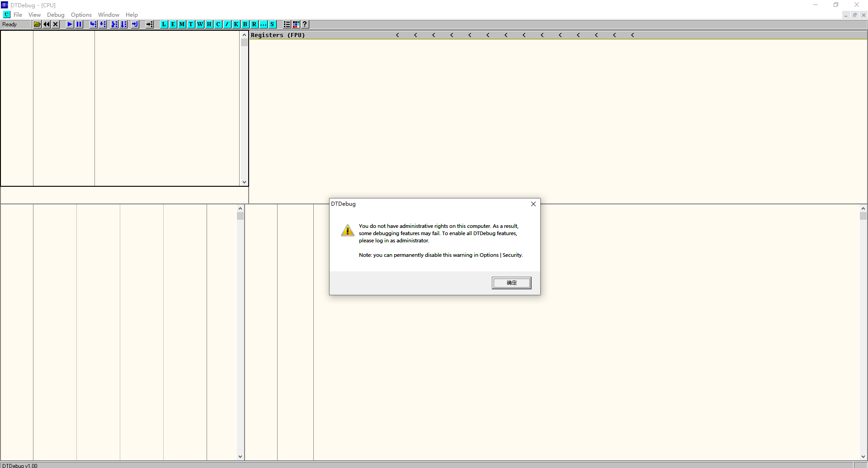868x468 pixels.
Task: Click dump pane scroll up arrow
Action: tap(241, 208)
